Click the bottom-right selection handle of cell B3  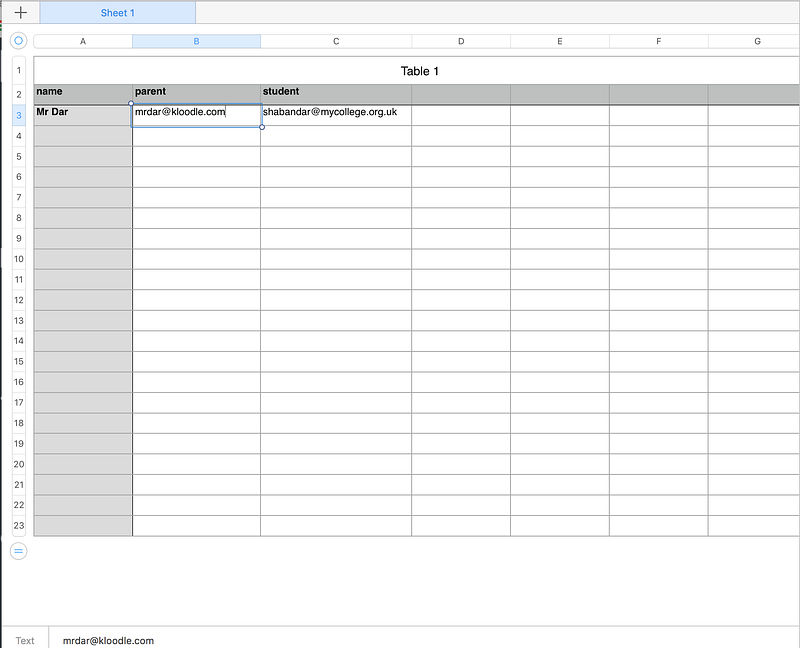262,127
